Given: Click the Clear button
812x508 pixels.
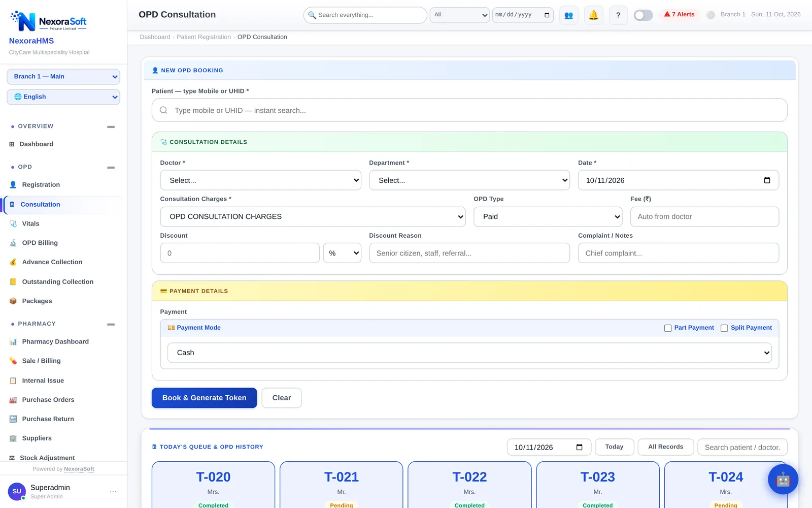Looking at the screenshot, I should click(x=282, y=398).
